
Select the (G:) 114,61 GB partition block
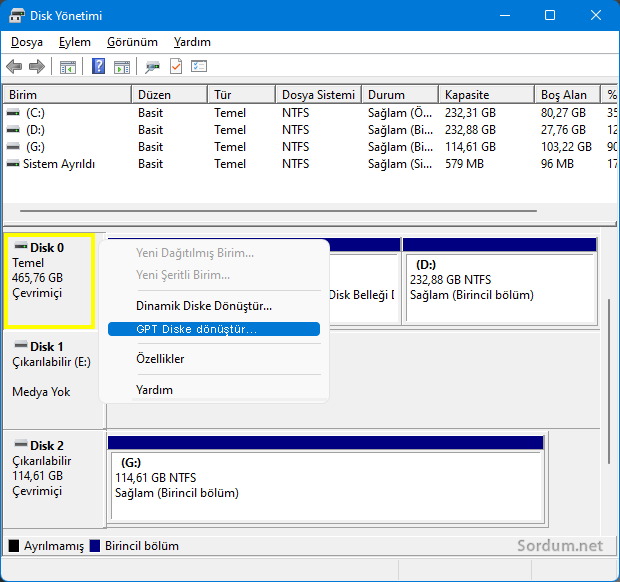pyautogui.click(x=326, y=479)
